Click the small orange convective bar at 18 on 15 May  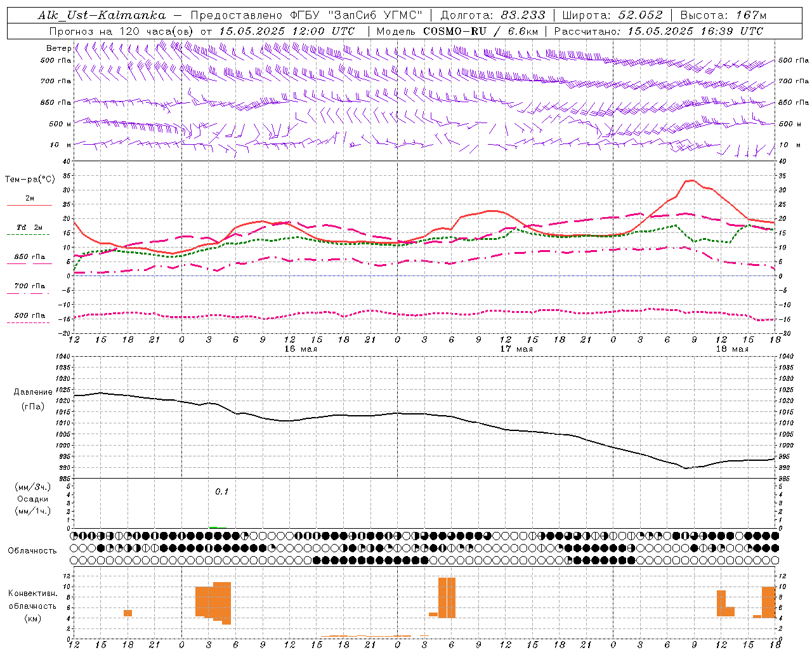pyautogui.click(x=128, y=613)
